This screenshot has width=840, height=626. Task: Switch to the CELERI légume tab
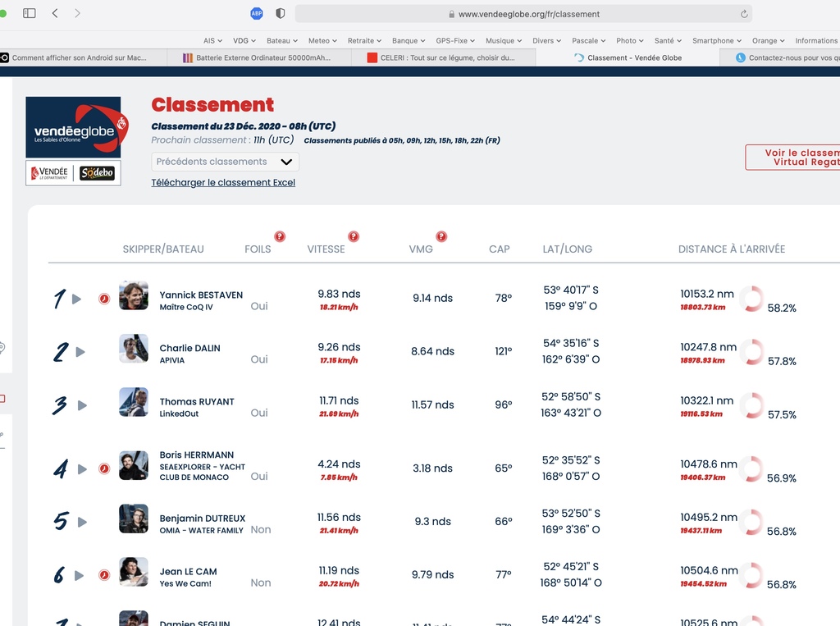[444, 58]
